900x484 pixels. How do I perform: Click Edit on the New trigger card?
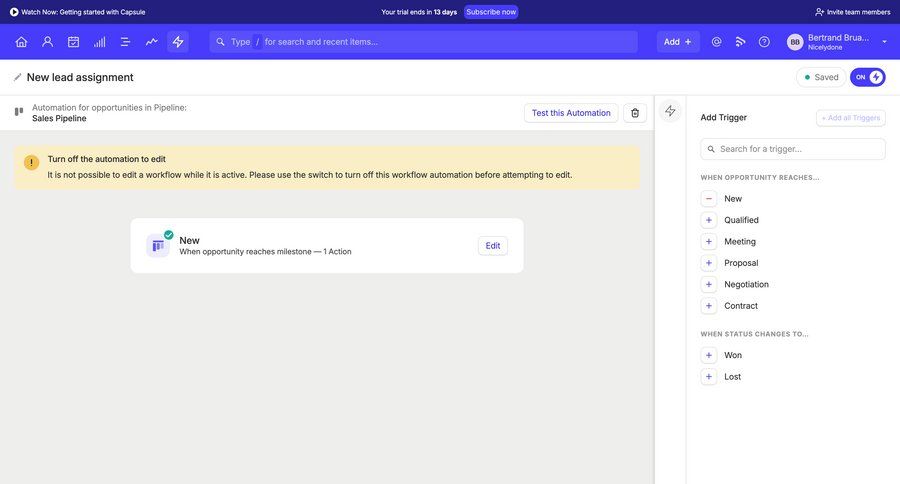click(492, 246)
